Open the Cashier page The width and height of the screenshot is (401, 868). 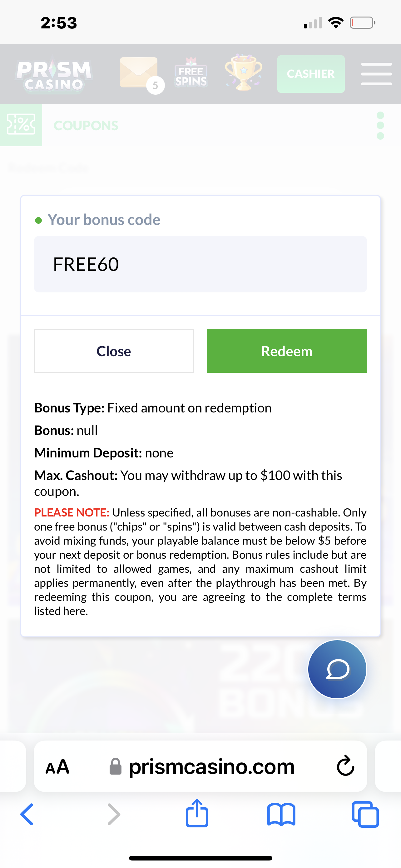pos(310,74)
